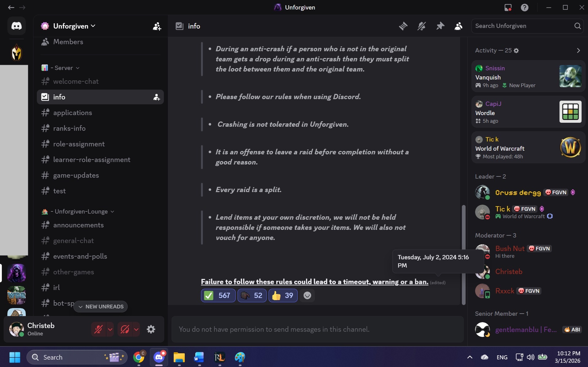Jump to New Unreads
This screenshot has height=367, width=588.
101,307
